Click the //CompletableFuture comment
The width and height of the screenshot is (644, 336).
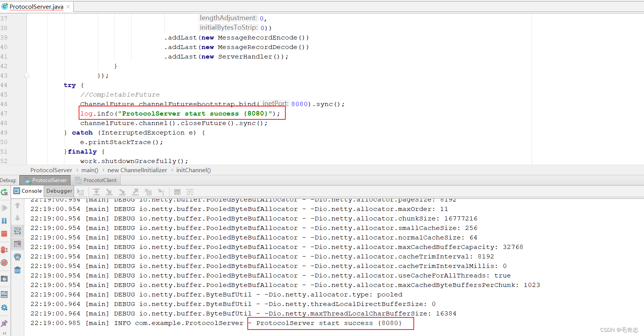pos(120,95)
